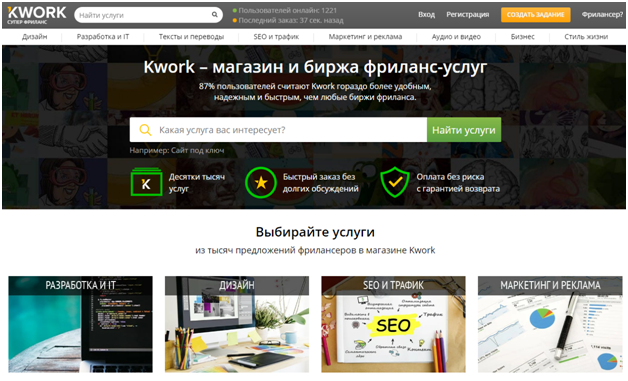
Task: Click the green shield checkmark icon
Action: (395, 182)
